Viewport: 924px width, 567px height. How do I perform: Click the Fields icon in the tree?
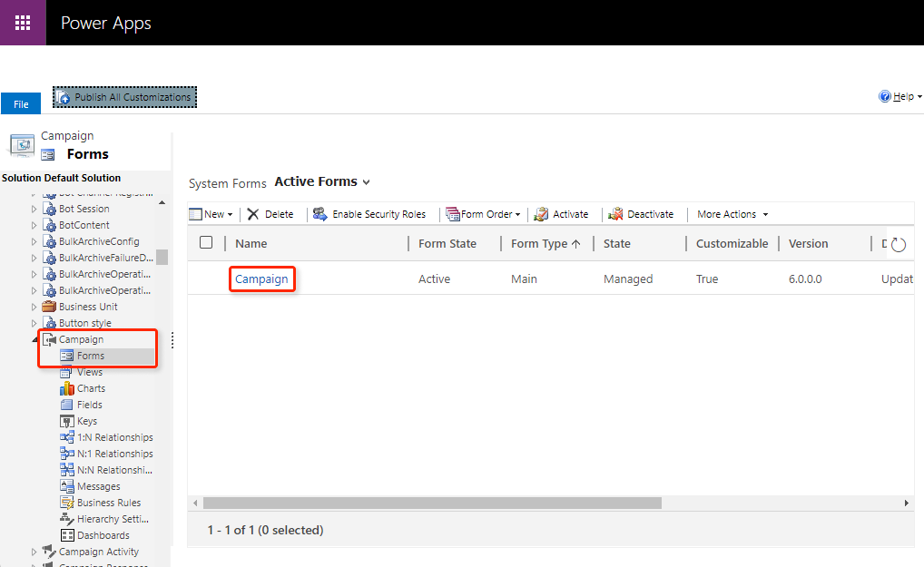[66, 406]
